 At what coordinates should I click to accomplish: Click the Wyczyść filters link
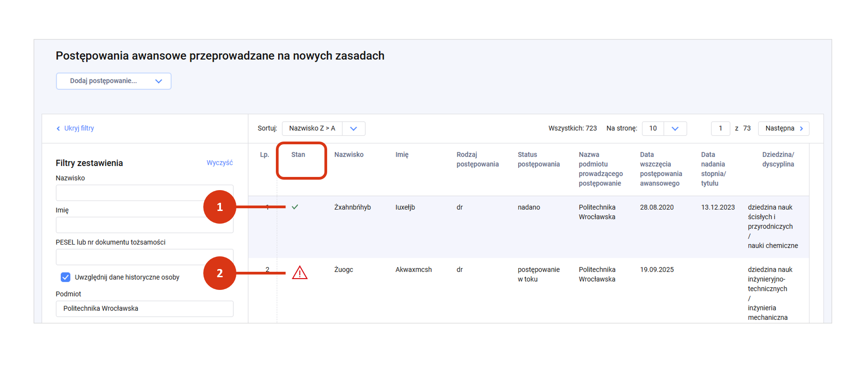click(x=220, y=163)
